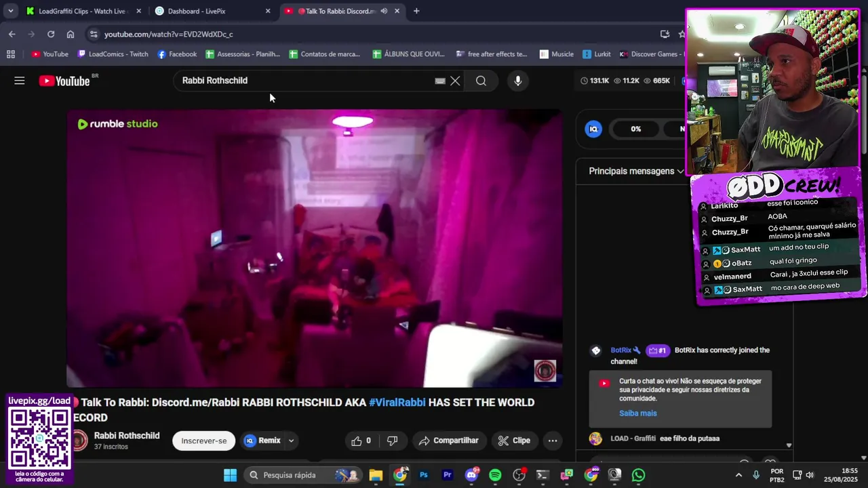Click Compartilhar share button
This screenshot has height=488, width=868.
[448, 441]
